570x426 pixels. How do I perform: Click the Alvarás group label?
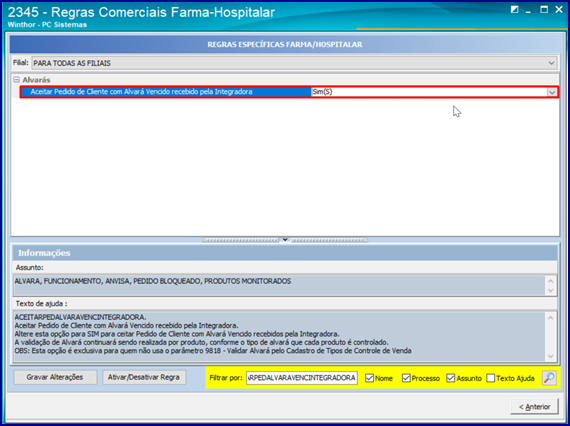pyautogui.click(x=36, y=80)
